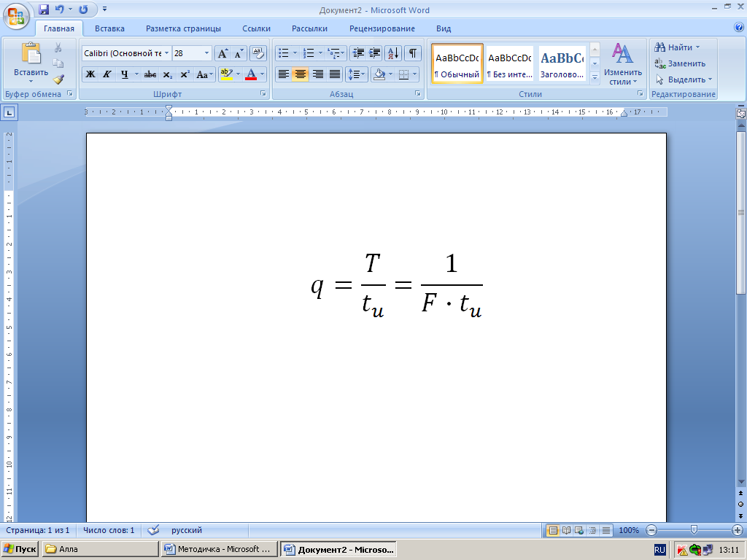The width and height of the screenshot is (747, 560).
Task: Click the formula in the document
Action: click(x=396, y=286)
